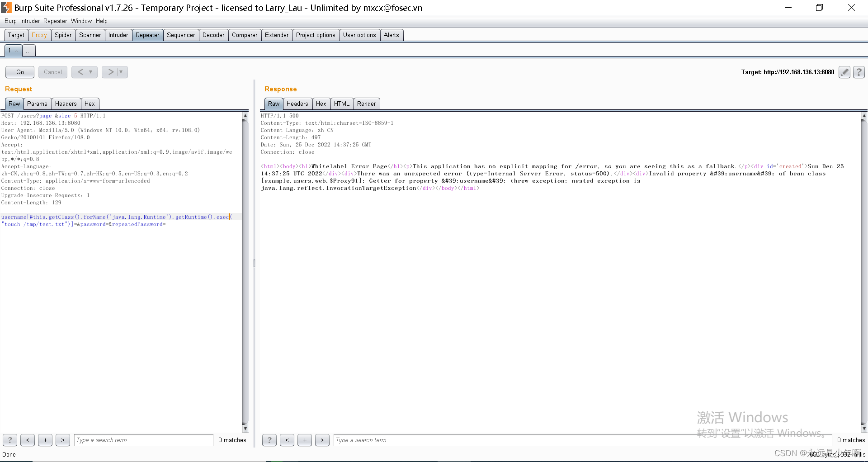Image resolution: width=868 pixels, height=462 pixels.
Task: Show request Params view
Action: (37, 104)
